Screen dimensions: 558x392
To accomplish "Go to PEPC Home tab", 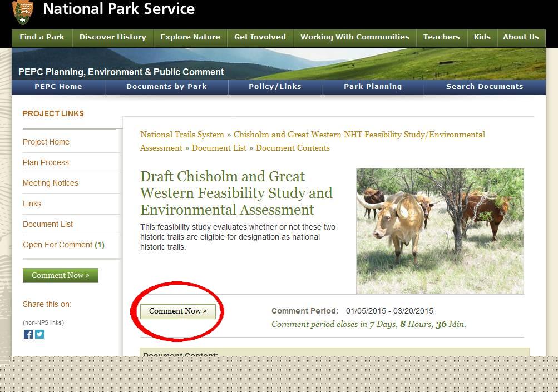I will pyautogui.click(x=58, y=87).
